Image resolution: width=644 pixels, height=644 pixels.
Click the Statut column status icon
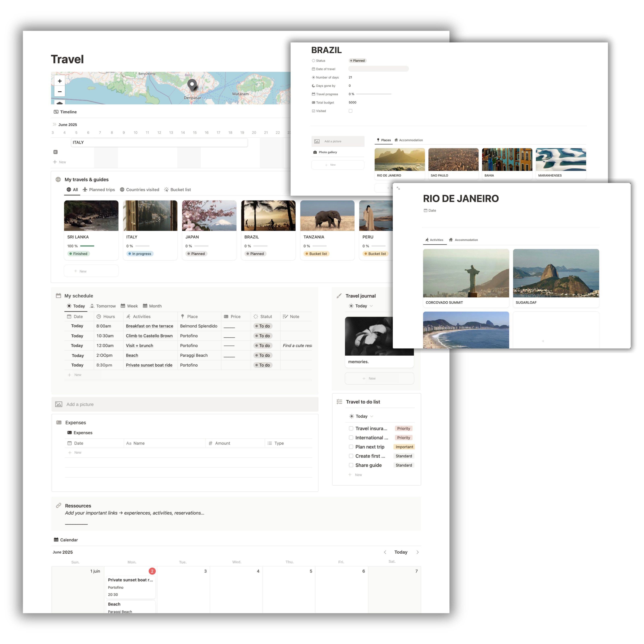click(256, 317)
